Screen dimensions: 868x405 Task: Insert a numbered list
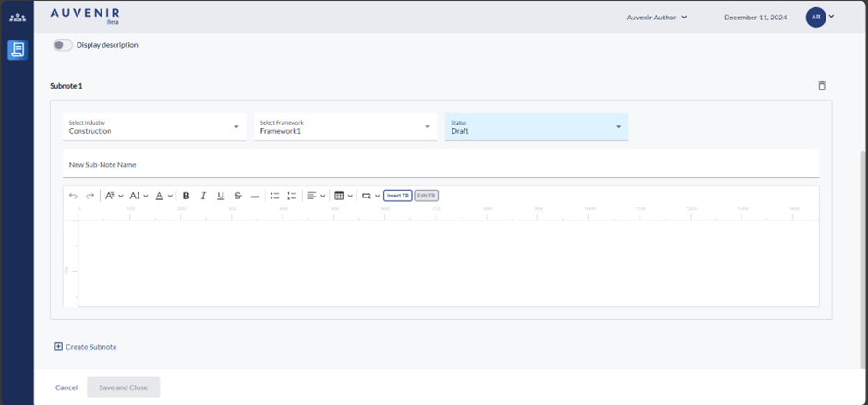[x=292, y=196]
